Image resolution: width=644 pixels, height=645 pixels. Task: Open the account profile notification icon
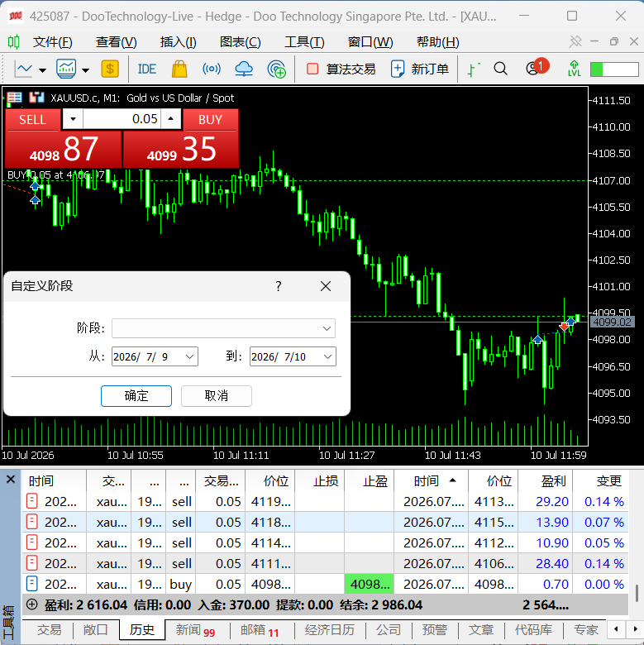pyautogui.click(x=537, y=68)
